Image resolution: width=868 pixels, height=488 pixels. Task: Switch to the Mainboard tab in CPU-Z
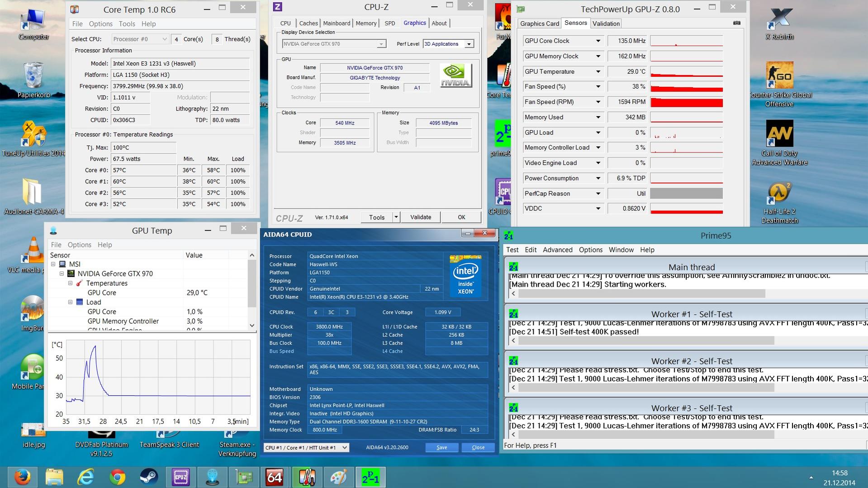point(337,24)
